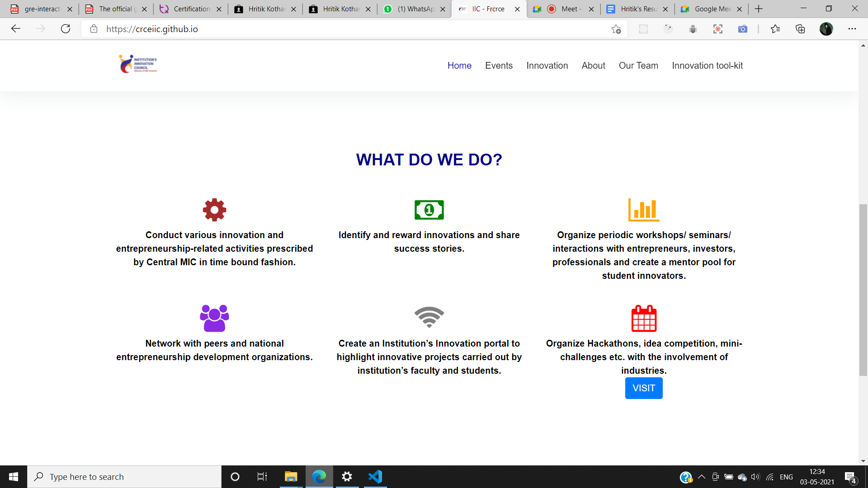Open the Favorites list
The image size is (868, 488).
coord(775,29)
